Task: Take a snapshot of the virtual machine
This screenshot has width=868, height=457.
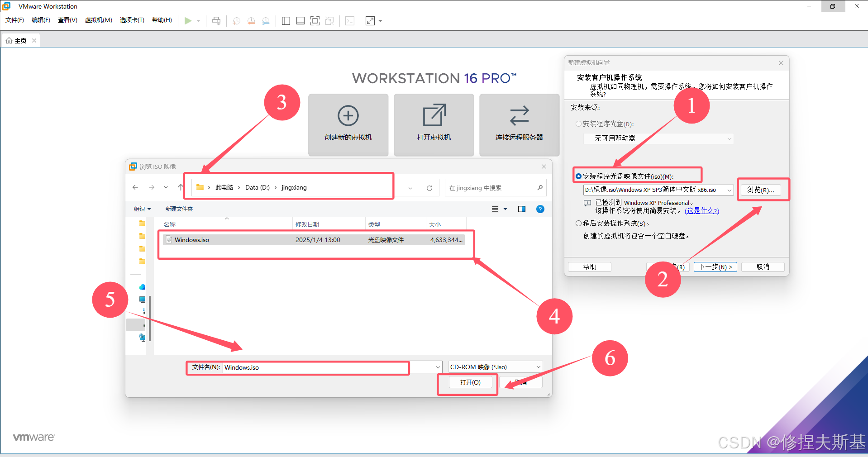Action: [236, 20]
